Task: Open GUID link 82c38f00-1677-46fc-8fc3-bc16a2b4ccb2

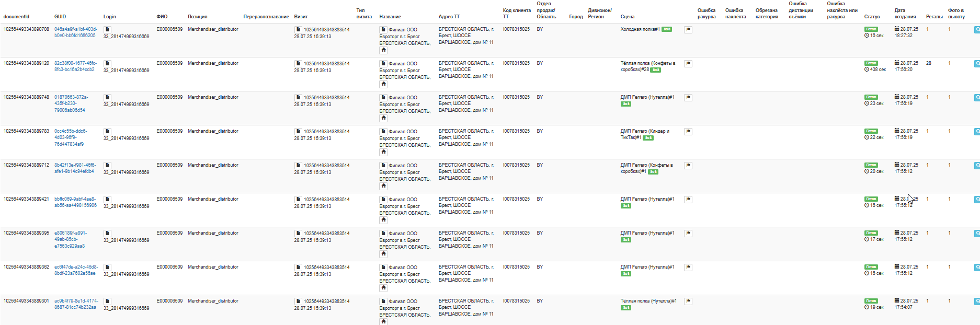Action: 76,66
